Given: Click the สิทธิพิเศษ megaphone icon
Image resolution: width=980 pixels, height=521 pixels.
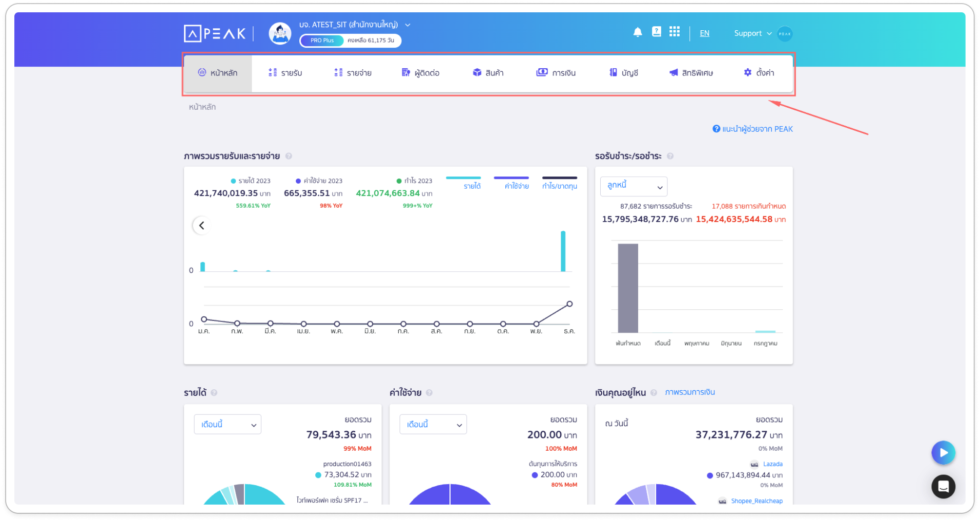Looking at the screenshot, I should point(673,72).
